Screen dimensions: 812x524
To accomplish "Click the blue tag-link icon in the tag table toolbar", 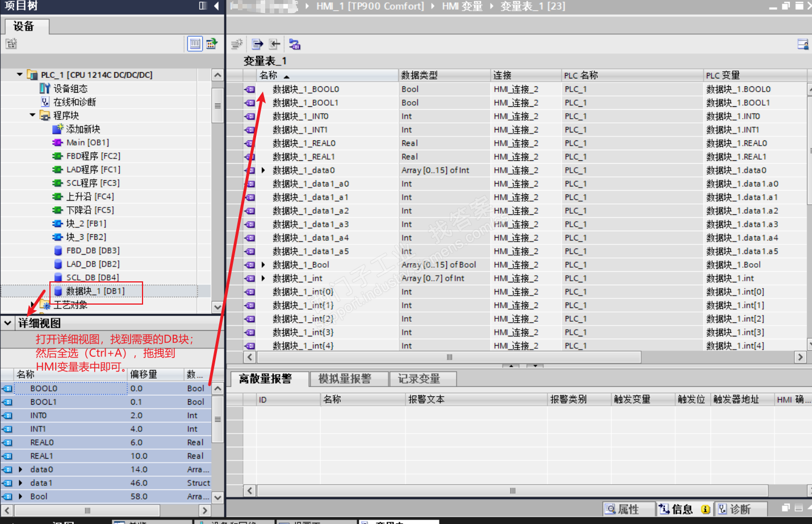I will [295, 44].
